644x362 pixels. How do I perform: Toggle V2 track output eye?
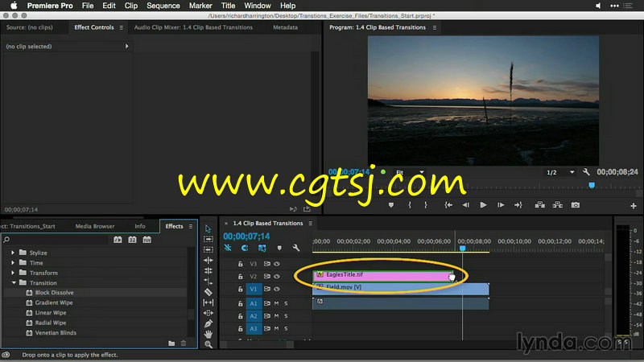(x=277, y=276)
